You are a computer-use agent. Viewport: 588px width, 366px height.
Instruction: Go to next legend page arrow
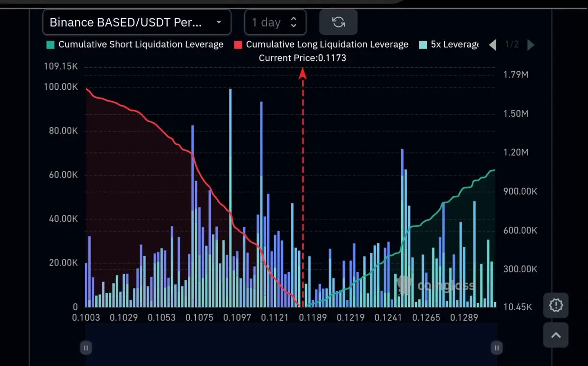pos(531,45)
